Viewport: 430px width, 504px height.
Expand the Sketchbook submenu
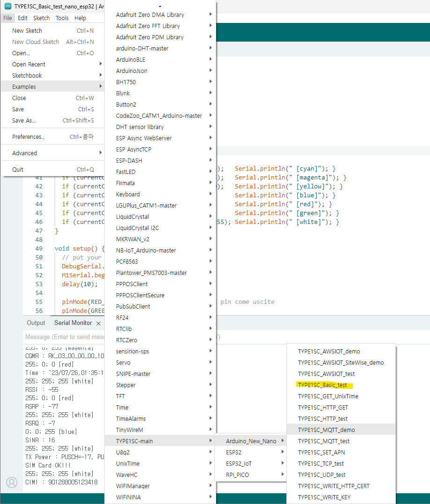[x=53, y=76]
